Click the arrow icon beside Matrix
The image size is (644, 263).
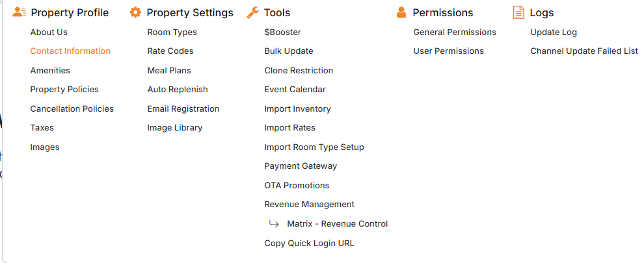coord(274,224)
